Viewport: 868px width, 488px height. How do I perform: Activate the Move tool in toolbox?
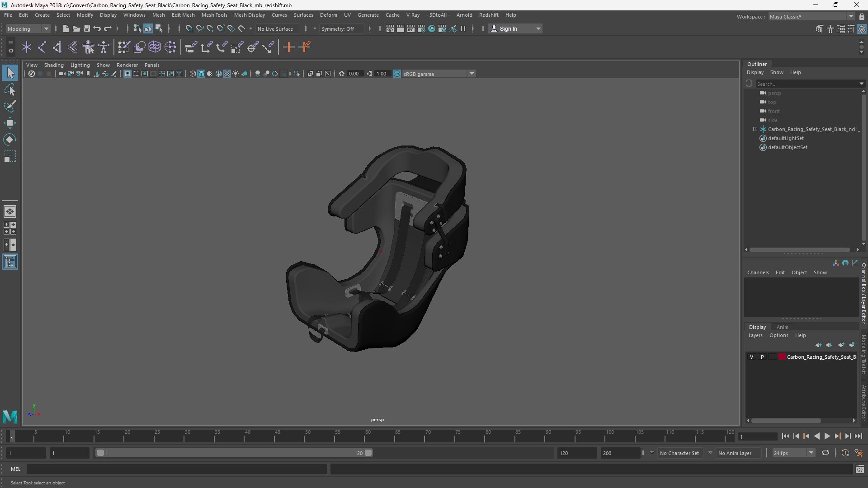tap(10, 123)
